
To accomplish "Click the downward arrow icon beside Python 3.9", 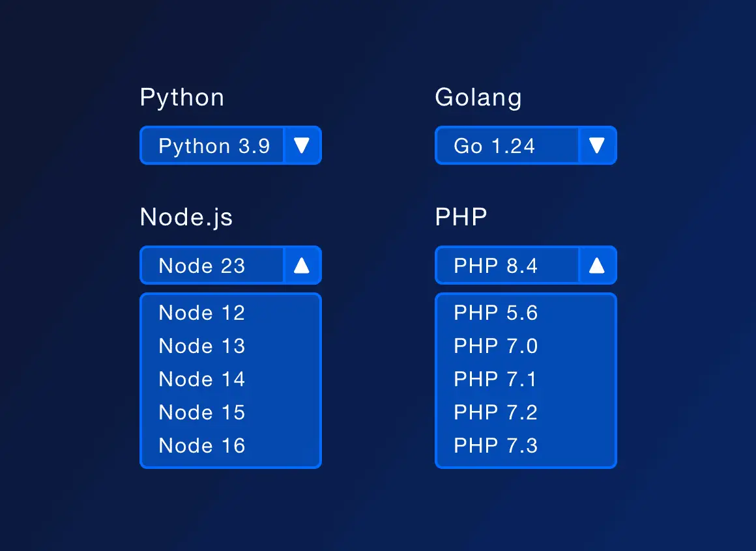I will (302, 145).
